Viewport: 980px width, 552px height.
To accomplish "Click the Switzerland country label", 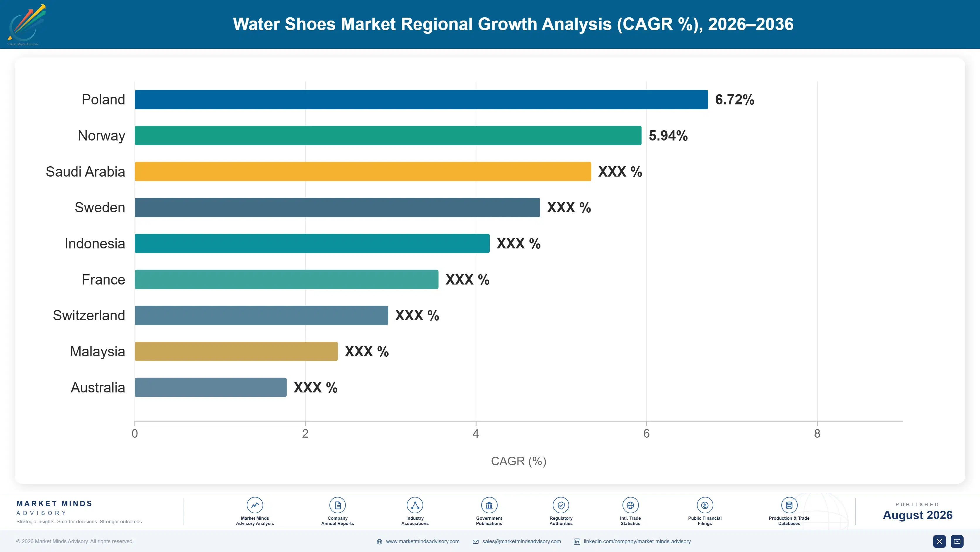I will (89, 316).
